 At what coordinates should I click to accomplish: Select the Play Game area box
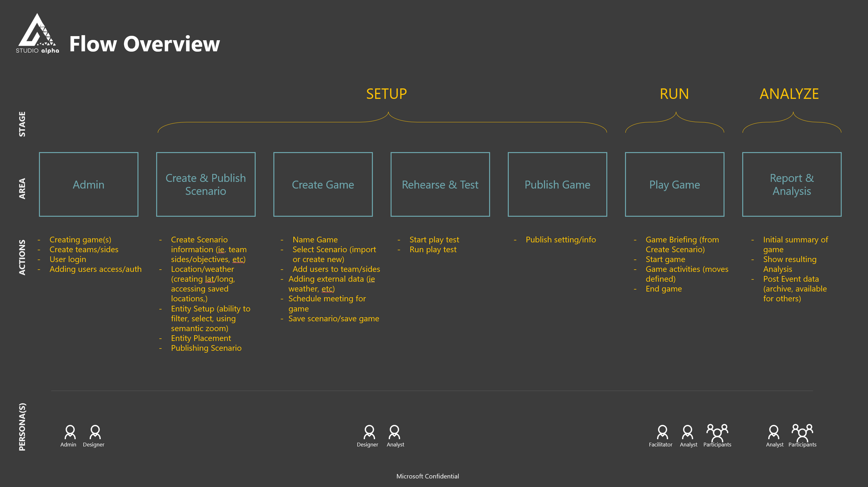[x=675, y=184]
